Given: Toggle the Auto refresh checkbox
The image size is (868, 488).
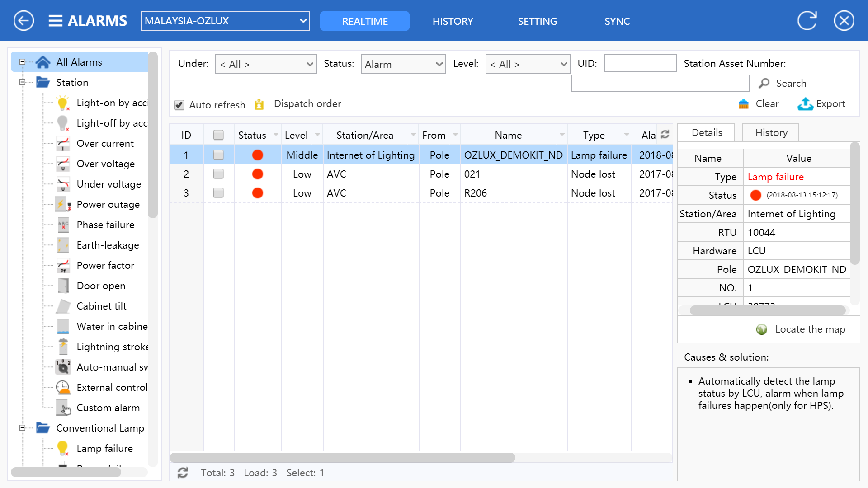Looking at the screenshot, I should [x=179, y=105].
